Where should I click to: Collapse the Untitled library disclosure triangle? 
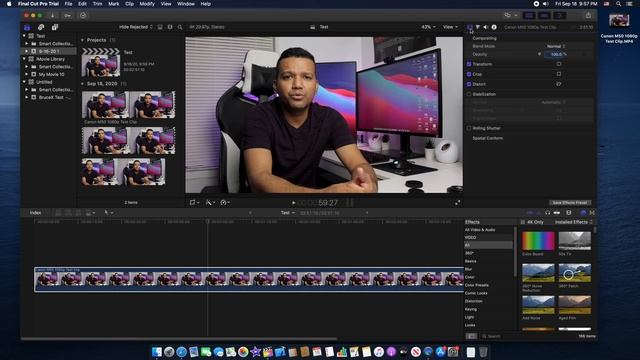pos(24,82)
